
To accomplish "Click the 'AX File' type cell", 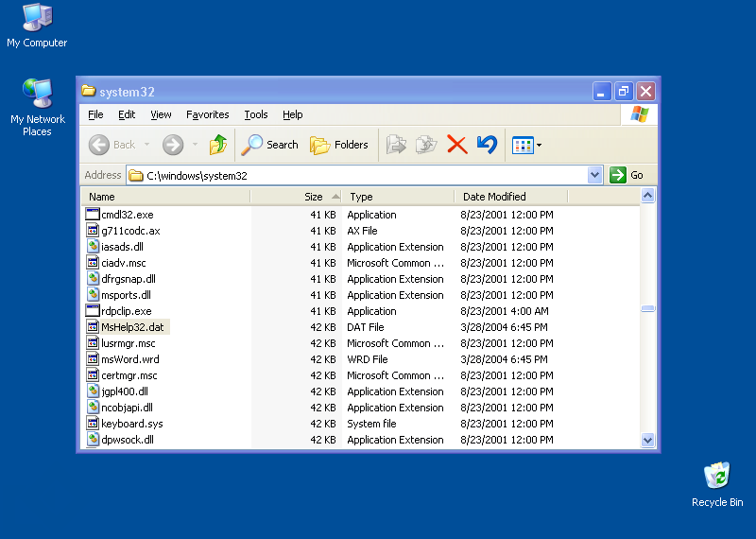I will click(362, 231).
